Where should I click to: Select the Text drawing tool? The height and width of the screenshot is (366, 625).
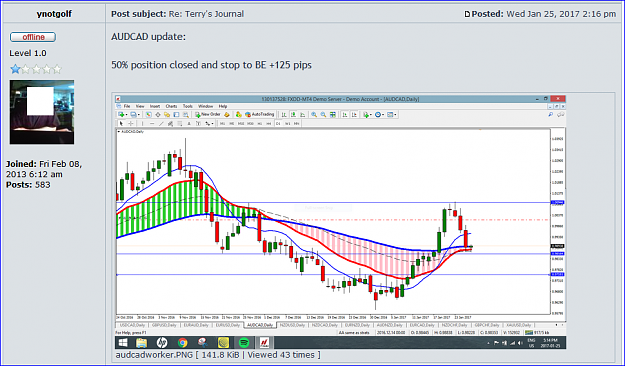189,124
